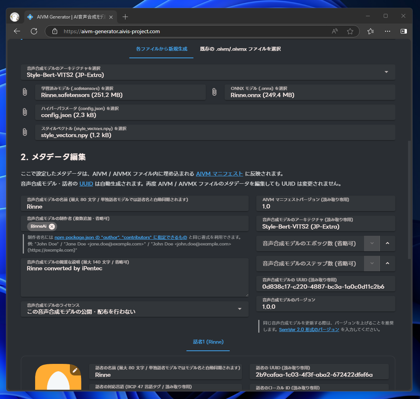Click the model UUID read-only field
Viewport: 420px width, 399px height.
coord(326,284)
